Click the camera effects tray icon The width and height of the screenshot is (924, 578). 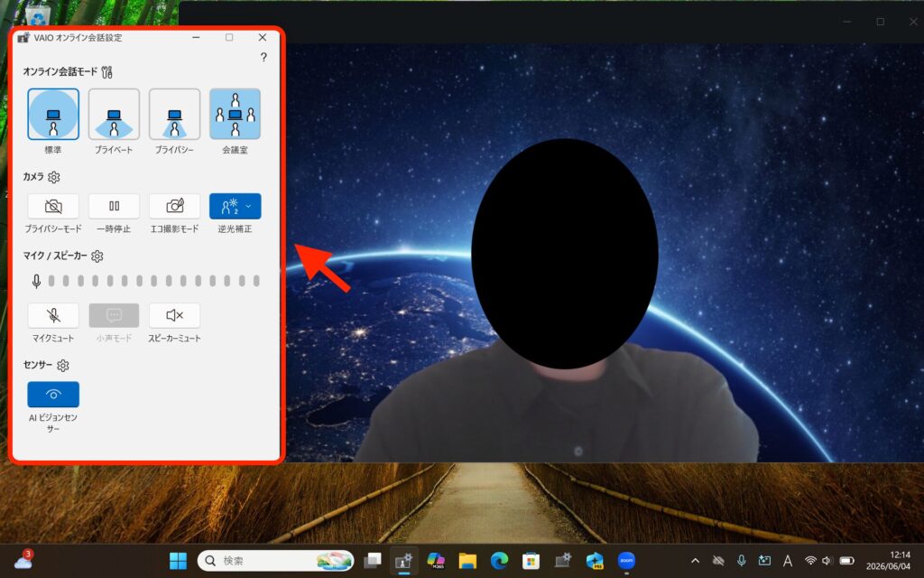764,560
